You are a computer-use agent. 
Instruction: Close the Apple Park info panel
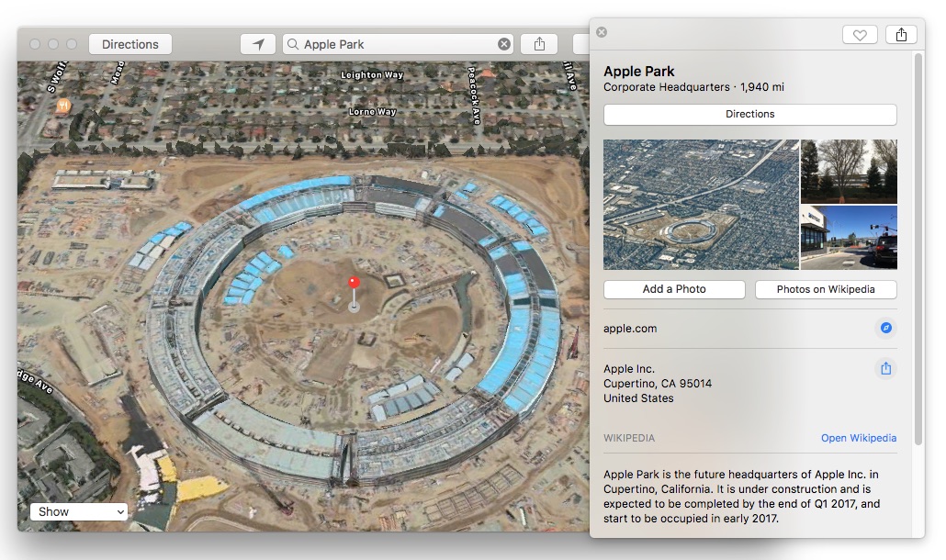coord(602,32)
